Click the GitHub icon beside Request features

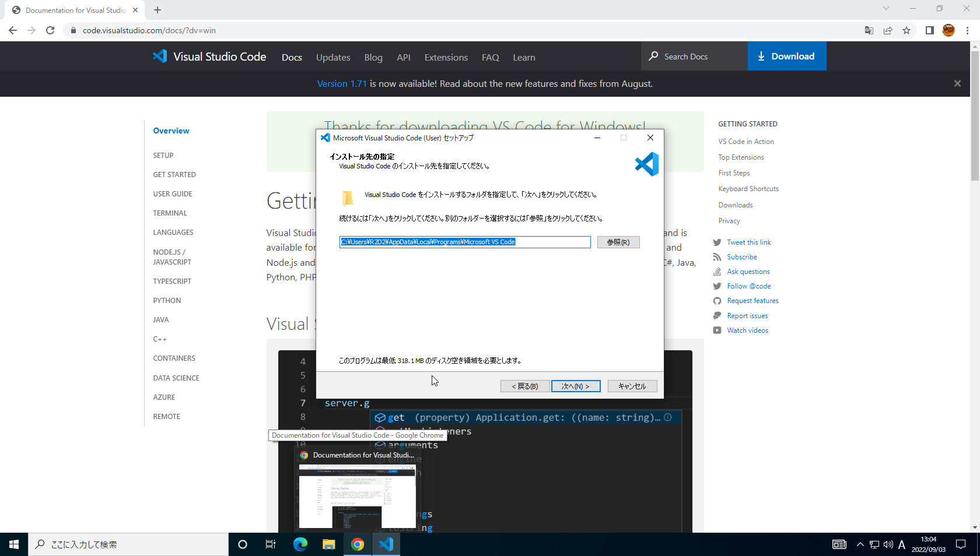(717, 301)
